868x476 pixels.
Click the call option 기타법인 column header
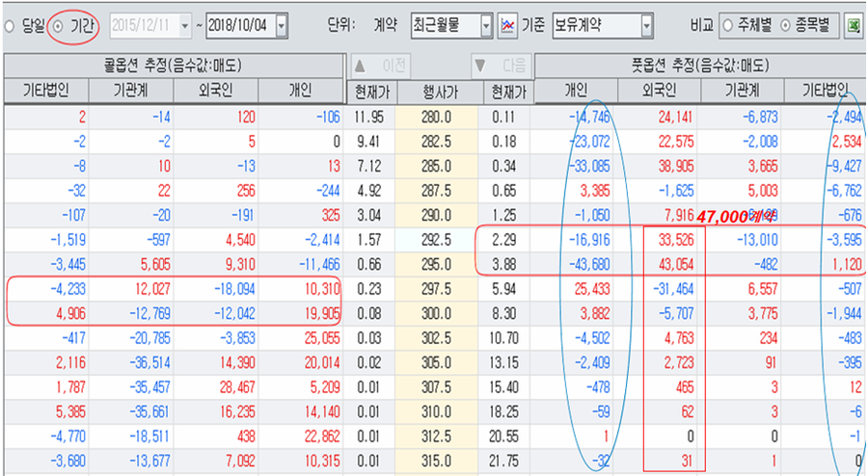pyautogui.click(x=43, y=92)
